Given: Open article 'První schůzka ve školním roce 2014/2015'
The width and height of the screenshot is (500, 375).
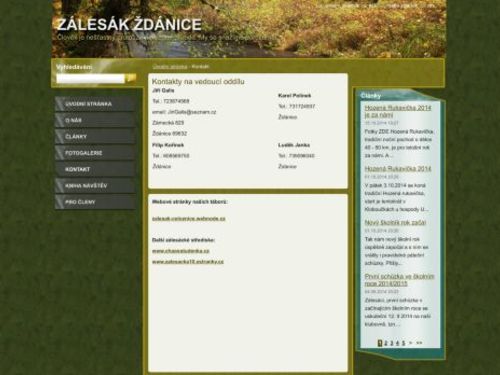Looking at the screenshot, I should [x=399, y=280].
